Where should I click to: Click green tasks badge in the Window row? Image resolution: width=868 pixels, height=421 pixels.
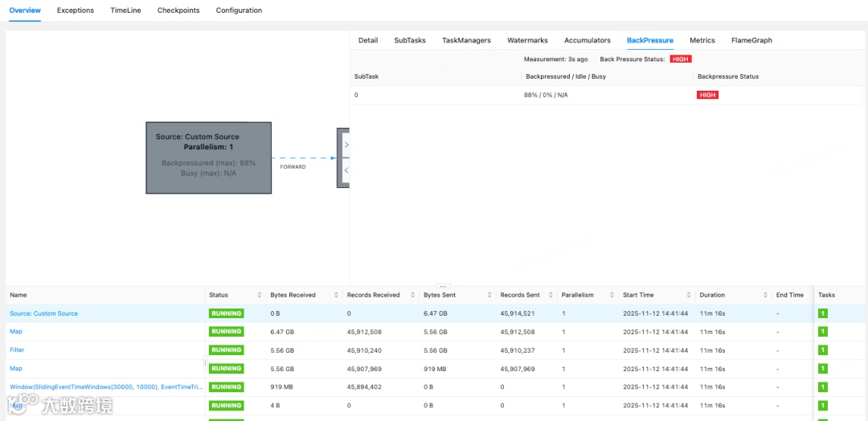(x=823, y=386)
